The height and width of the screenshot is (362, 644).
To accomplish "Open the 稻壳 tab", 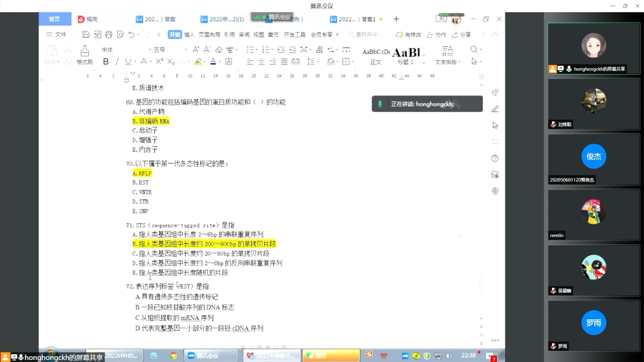I will point(88,19).
